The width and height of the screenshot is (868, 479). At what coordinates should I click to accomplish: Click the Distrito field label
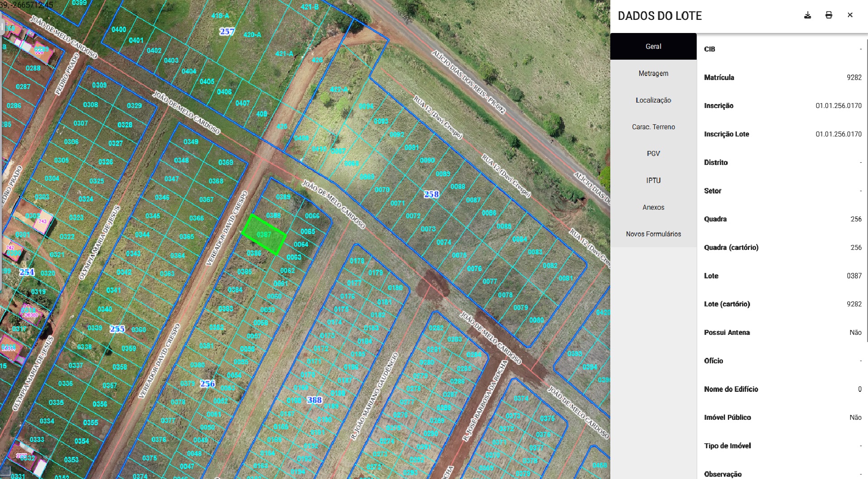(716, 163)
